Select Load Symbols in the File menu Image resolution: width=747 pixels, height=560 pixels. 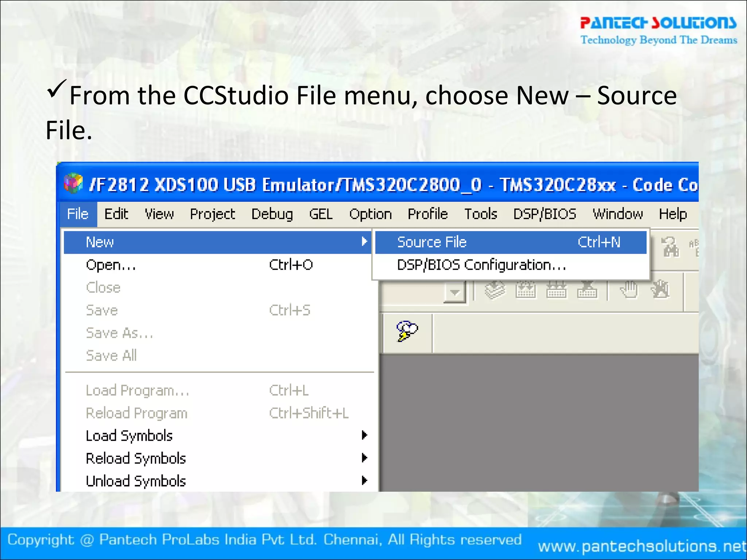pos(218,436)
